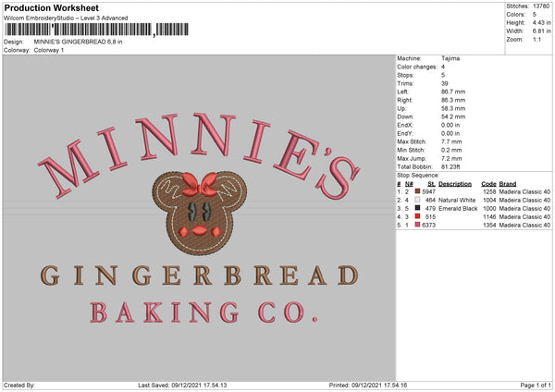This screenshot has height=392, width=555.
Task: Click the Max Stitch value 7.7 mm
Action: (451, 141)
